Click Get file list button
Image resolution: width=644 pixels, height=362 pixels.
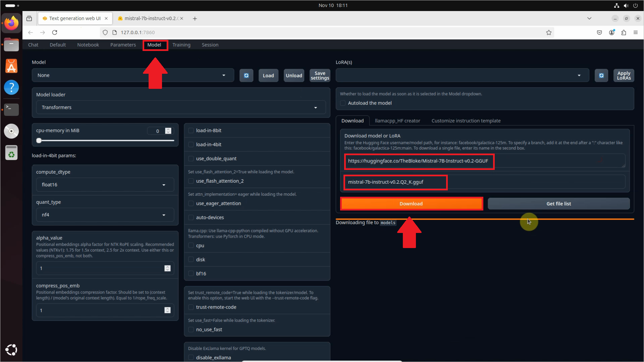point(559,204)
